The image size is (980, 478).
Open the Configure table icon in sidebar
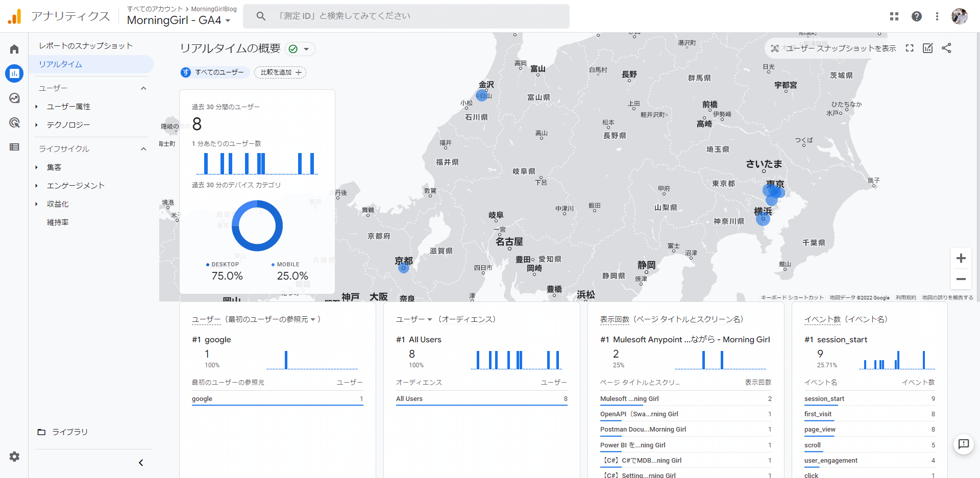14,147
